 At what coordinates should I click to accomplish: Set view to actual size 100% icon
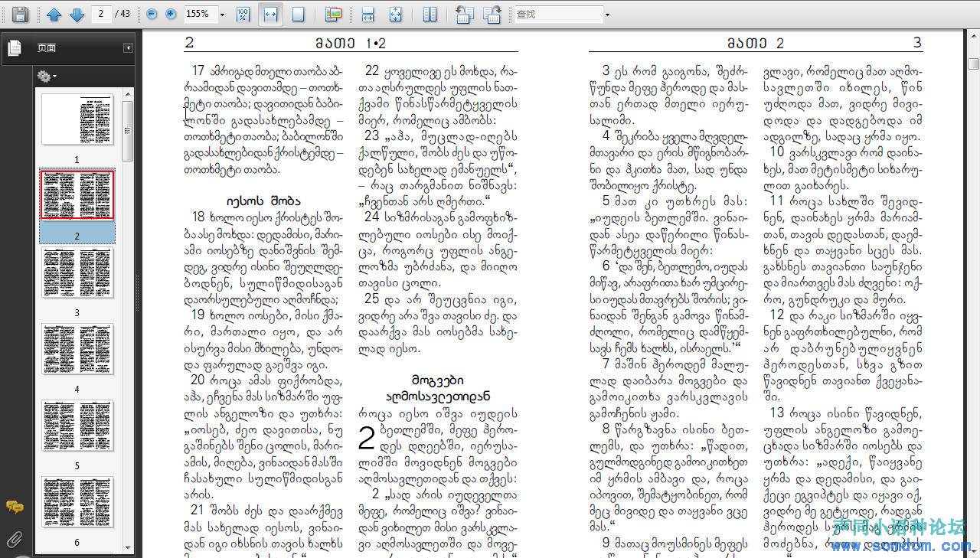[243, 14]
